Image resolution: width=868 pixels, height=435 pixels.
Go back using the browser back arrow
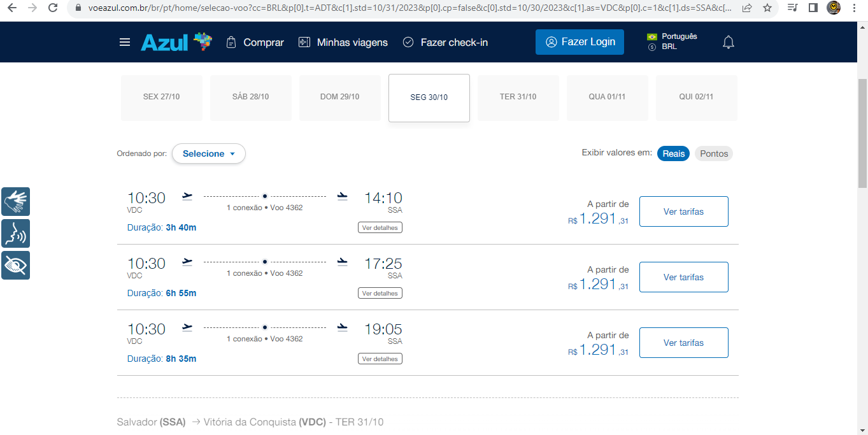click(12, 8)
